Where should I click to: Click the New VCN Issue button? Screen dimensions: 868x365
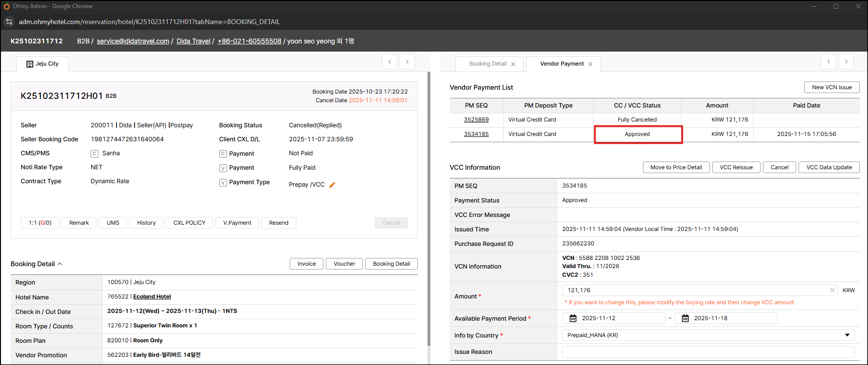pos(831,87)
